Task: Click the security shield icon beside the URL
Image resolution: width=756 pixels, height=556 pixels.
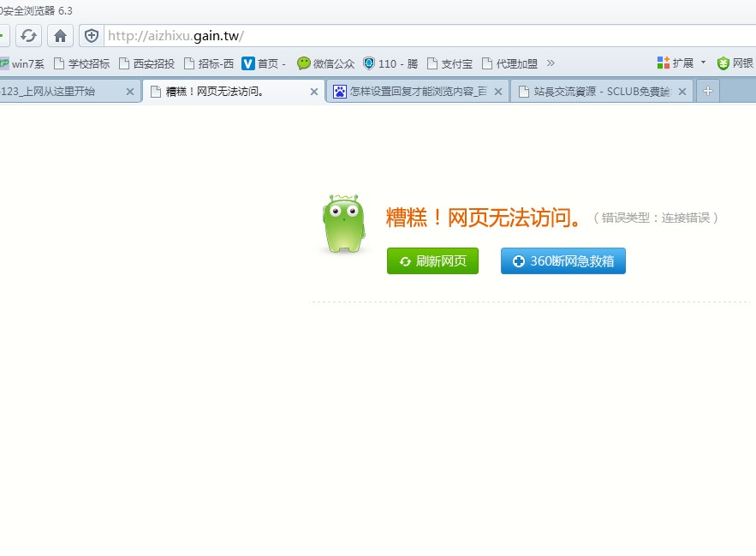Action: [x=91, y=36]
